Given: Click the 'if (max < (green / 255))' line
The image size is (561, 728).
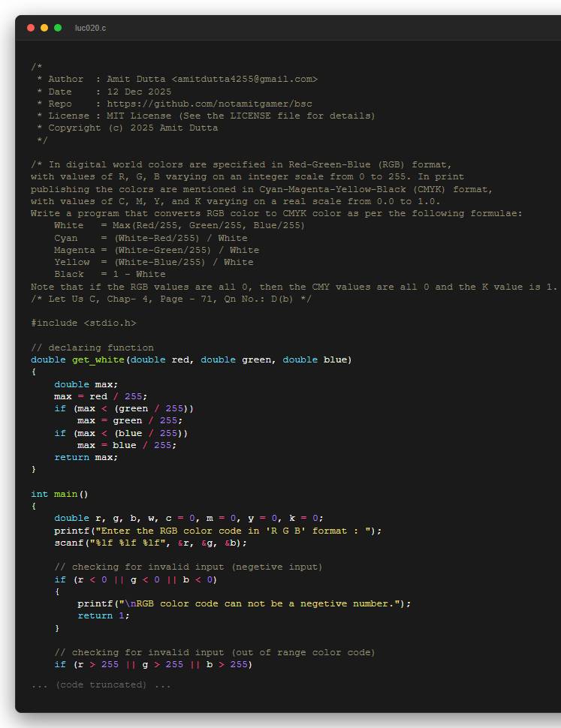Looking at the screenshot, I should click(124, 408).
